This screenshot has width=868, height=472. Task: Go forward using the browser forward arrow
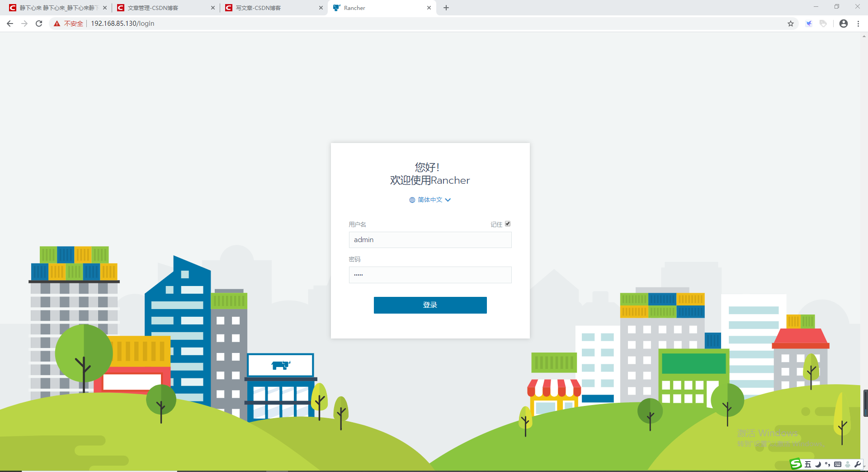(x=24, y=24)
